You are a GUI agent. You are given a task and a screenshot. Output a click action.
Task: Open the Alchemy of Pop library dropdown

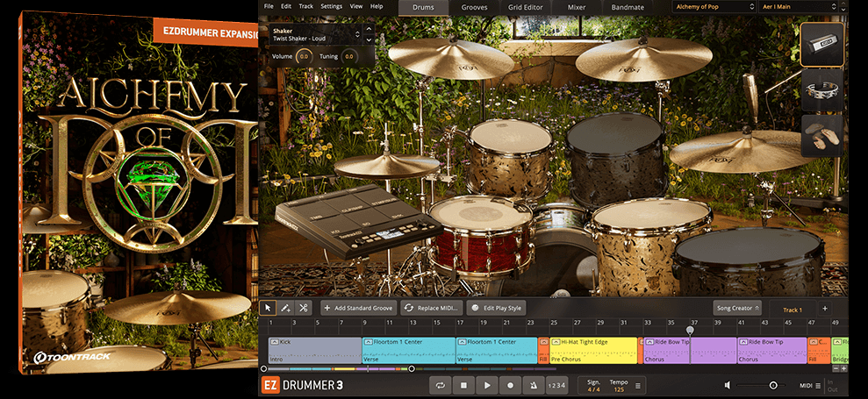pos(714,7)
